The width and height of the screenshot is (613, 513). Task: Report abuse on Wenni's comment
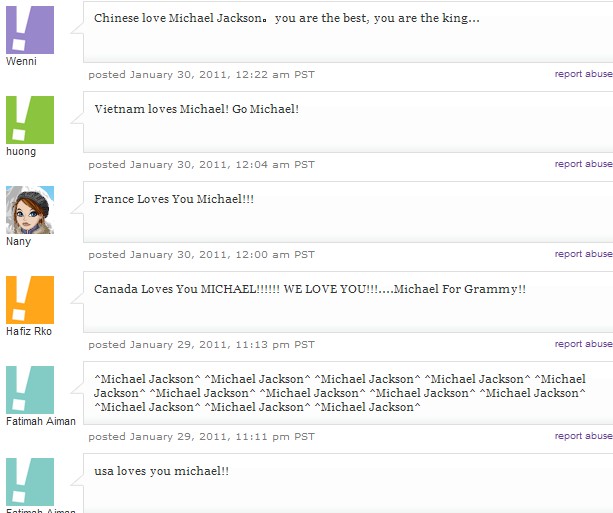[x=583, y=74]
